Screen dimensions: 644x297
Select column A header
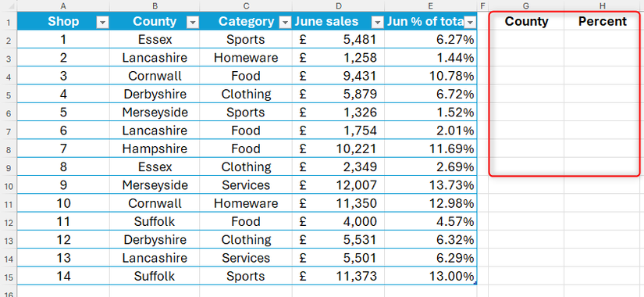(63, 5)
